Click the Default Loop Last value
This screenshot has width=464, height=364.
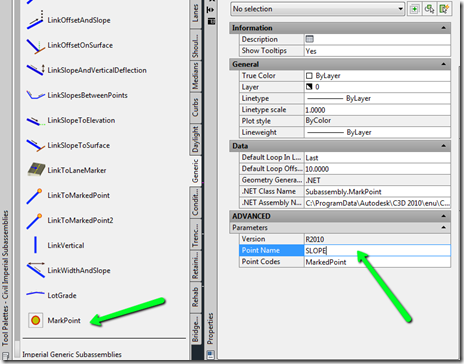[377, 158]
